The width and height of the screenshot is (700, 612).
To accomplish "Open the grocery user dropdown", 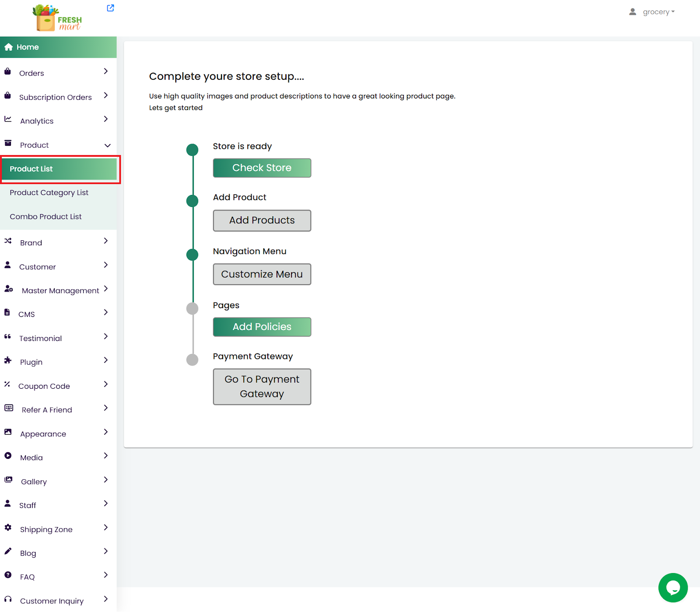I will coord(658,12).
